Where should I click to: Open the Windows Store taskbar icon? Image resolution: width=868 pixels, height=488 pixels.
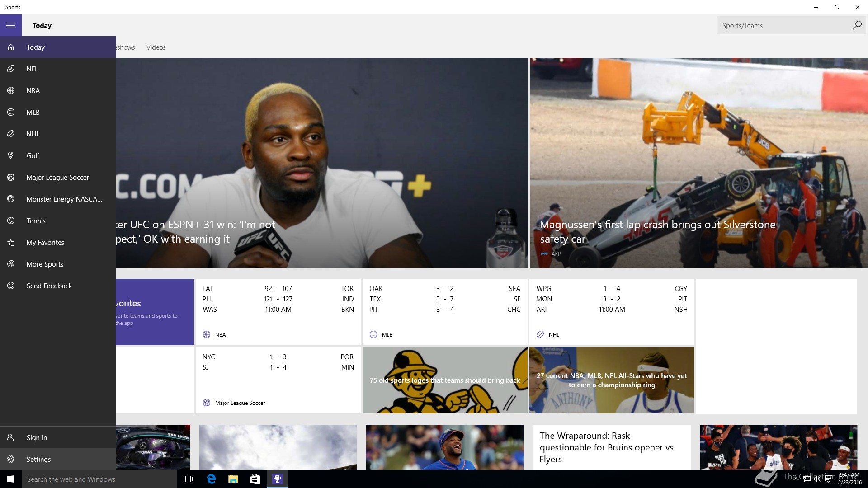[x=255, y=479]
